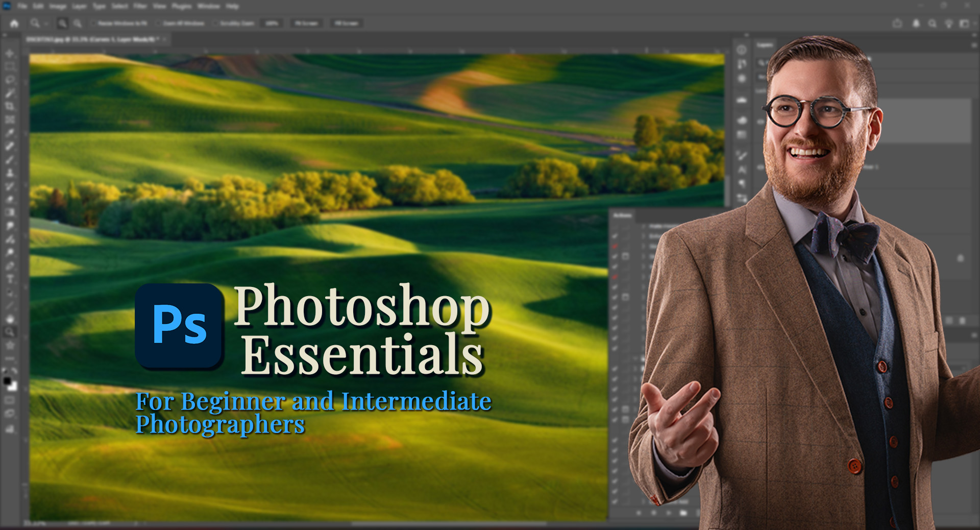
Task: Select the Eyedropper tool
Action: click(x=10, y=133)
